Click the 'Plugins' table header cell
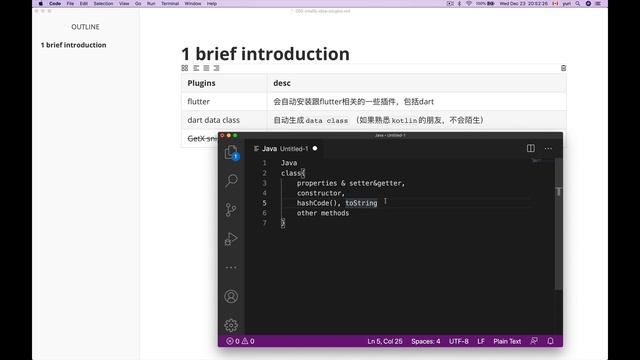640x360 pixels. pos(224,83)
